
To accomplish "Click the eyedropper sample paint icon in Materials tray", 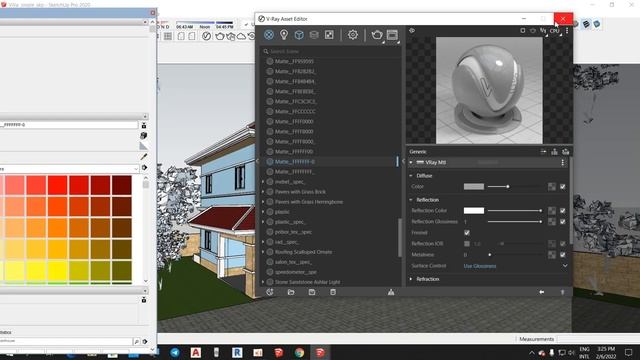I will [x=144, y=157].
